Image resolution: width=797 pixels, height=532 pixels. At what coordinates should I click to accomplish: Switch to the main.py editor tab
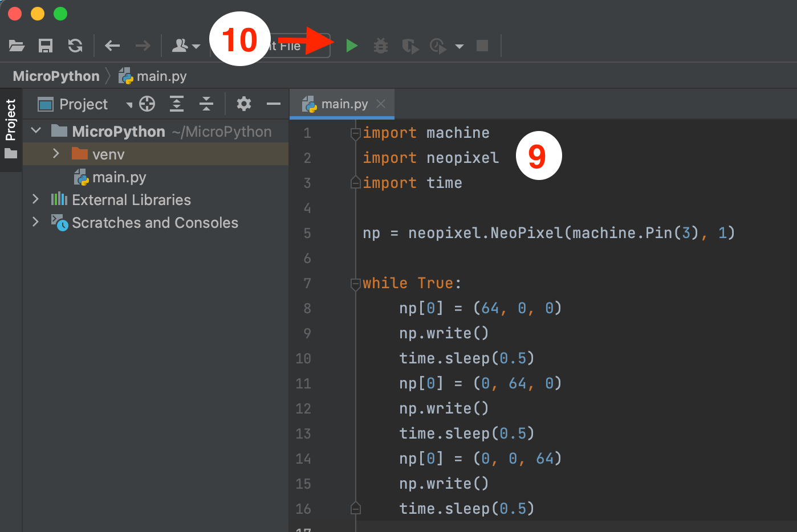[342, 104]
